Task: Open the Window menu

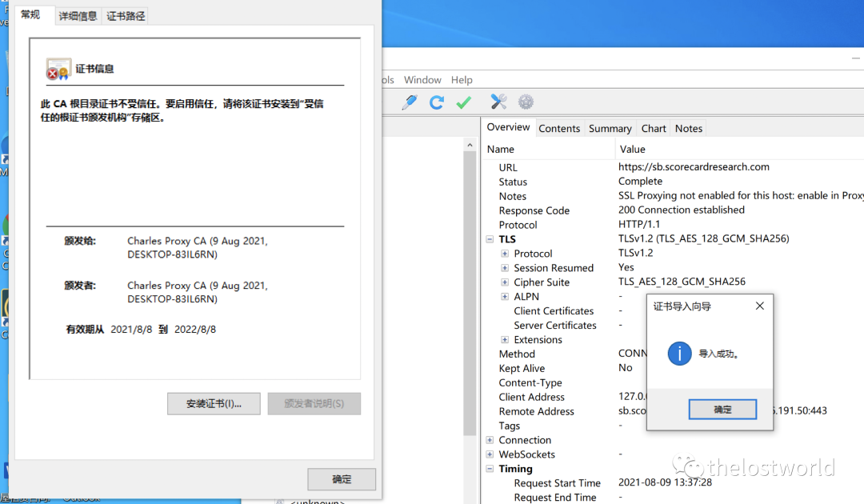Action: (x=422, y=80)
